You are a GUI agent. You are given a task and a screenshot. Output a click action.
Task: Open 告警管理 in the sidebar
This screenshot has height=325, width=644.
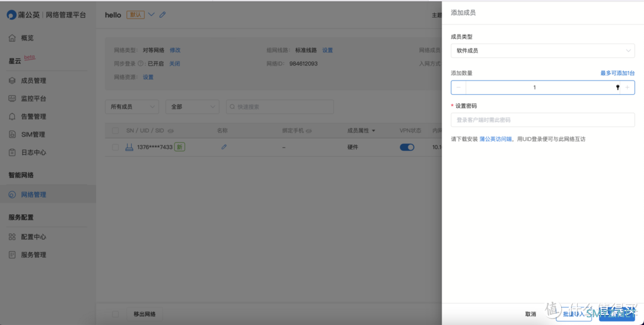pos(33,116)
